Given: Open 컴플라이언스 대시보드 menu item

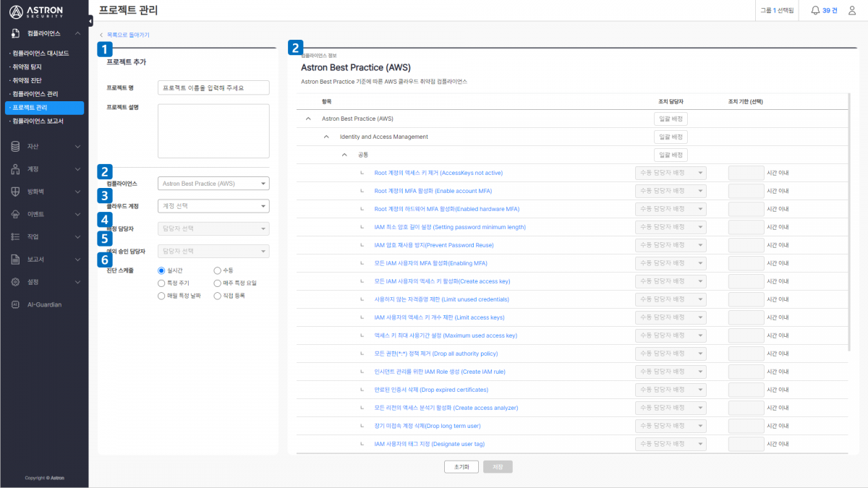Looking at the screenshot, I should pyautogui.click(x=41, y=53).
